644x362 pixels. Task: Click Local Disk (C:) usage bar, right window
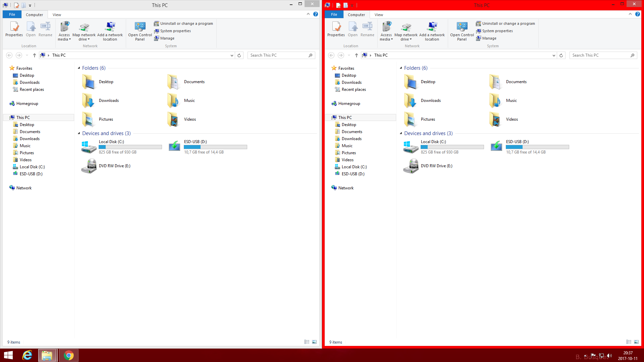pos(452,147)
